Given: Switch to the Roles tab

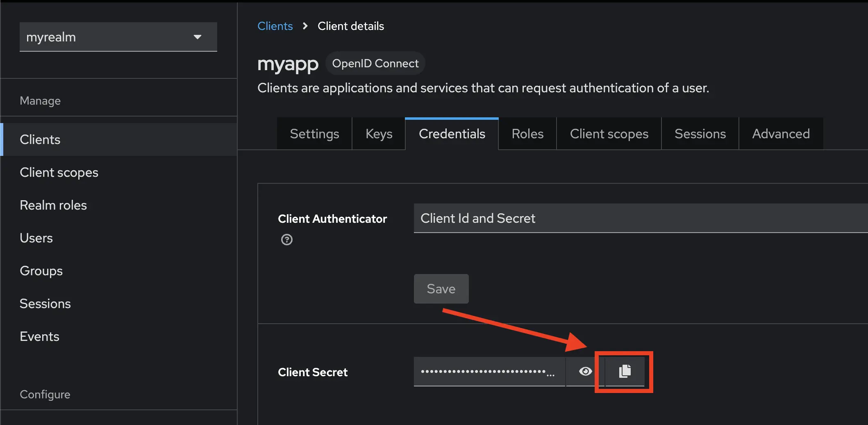Looking at the screenshot, I should point(527,134).
